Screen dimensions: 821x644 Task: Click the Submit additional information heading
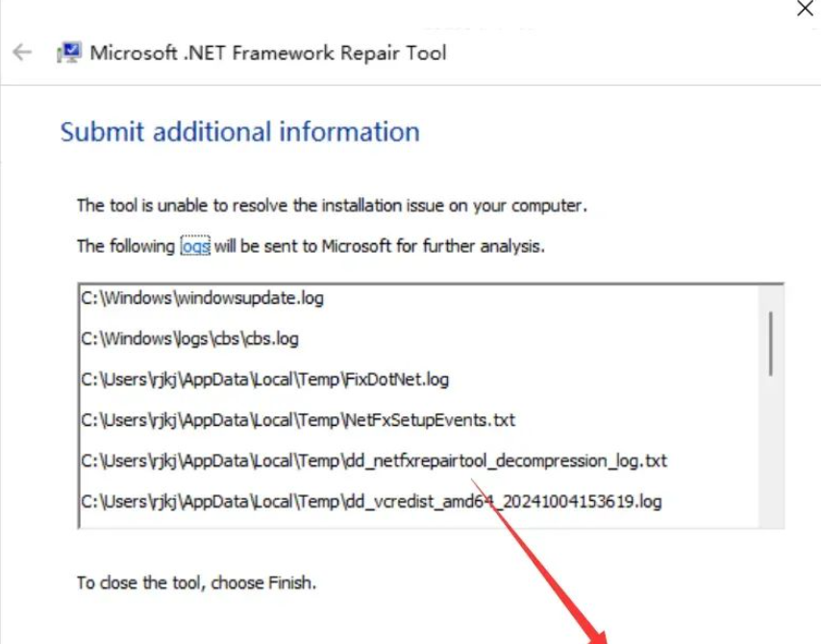[240, 132]
